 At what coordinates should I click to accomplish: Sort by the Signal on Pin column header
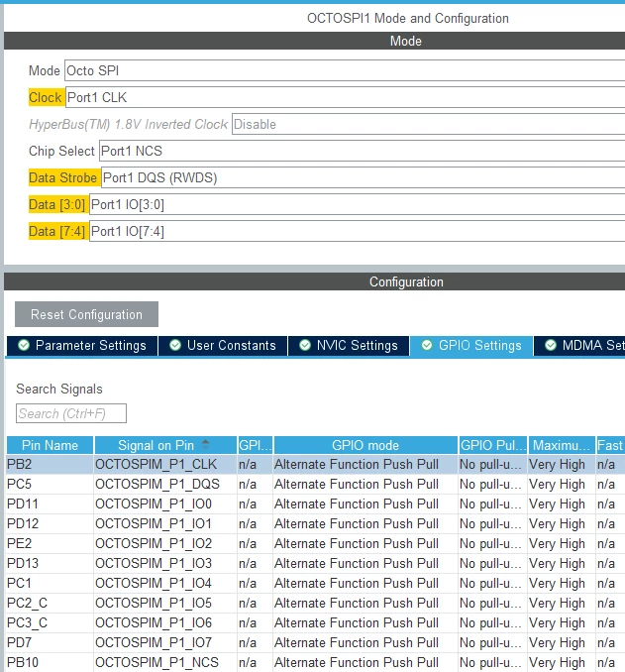point(165,445)
